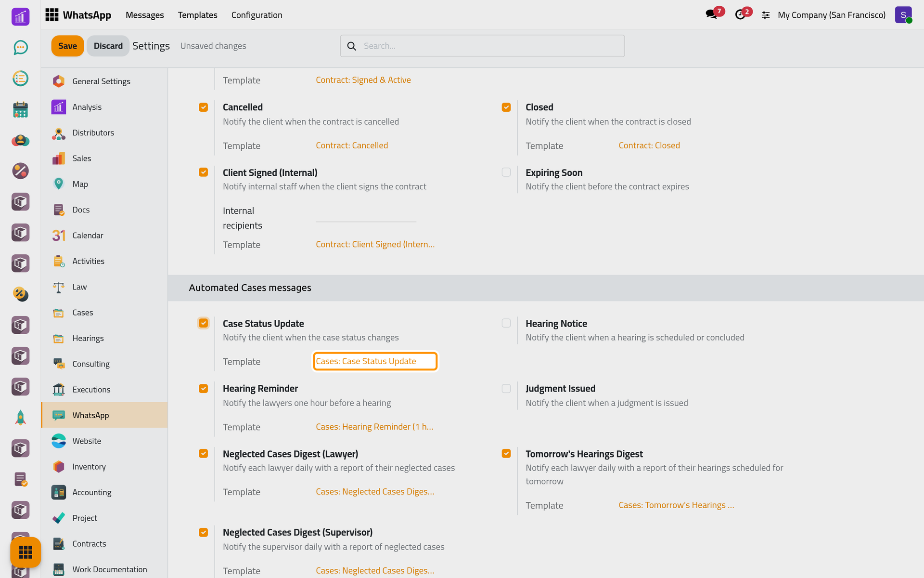Open the user avatar menu
The height and width of the screenshot is (578, 924).
pyautogui.click(x=903, y=15)
